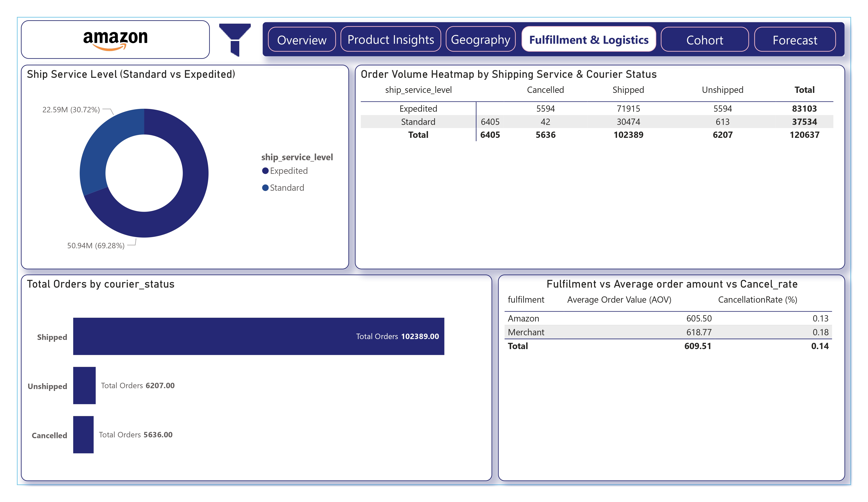Viewport: 868px width, 502px height.
Task: Open the Cohort page
Action: tap(705, 40)
